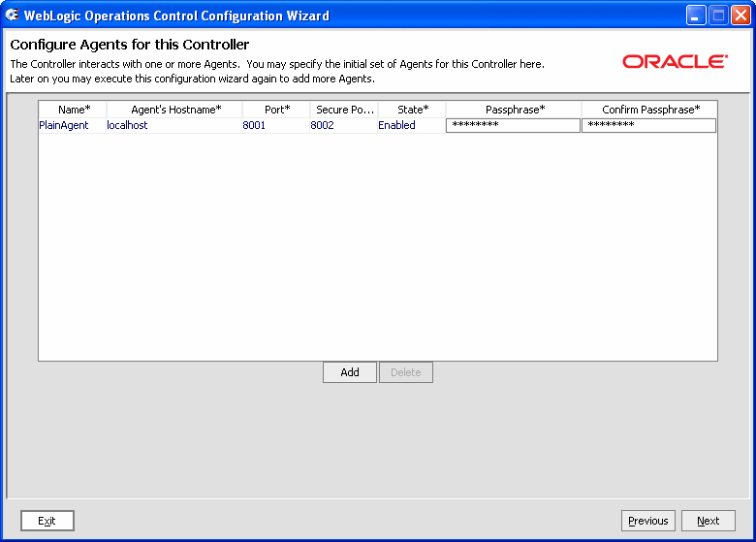Click the Agent's Hostname* column header
The image size is (756, 542).
[x=174, y=110]
